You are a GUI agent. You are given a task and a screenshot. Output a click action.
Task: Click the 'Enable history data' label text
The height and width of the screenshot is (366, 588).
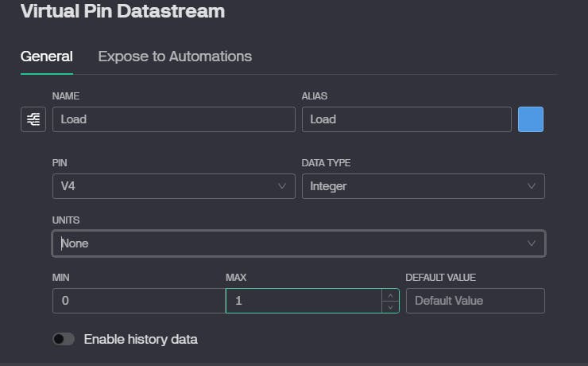point(141,339)
